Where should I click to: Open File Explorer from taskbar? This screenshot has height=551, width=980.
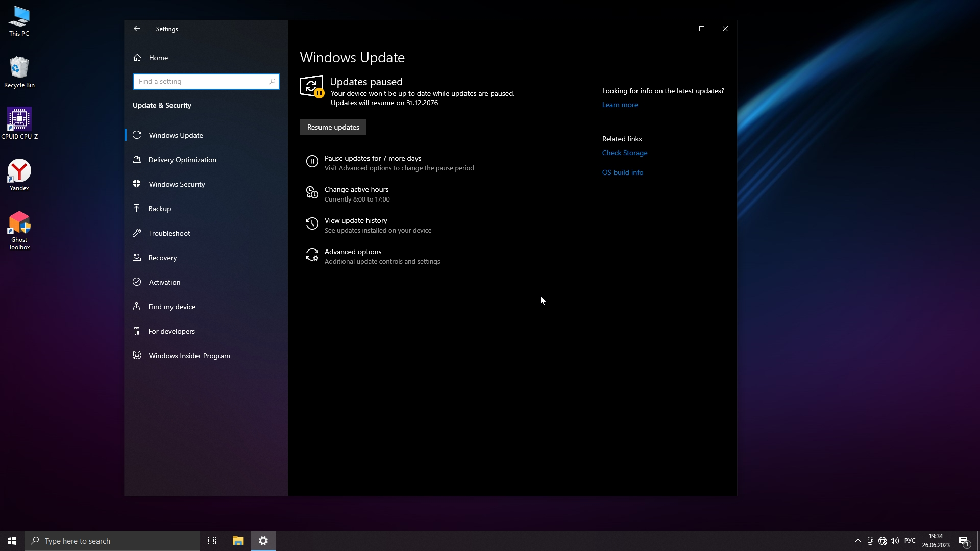tap(238, 541)
